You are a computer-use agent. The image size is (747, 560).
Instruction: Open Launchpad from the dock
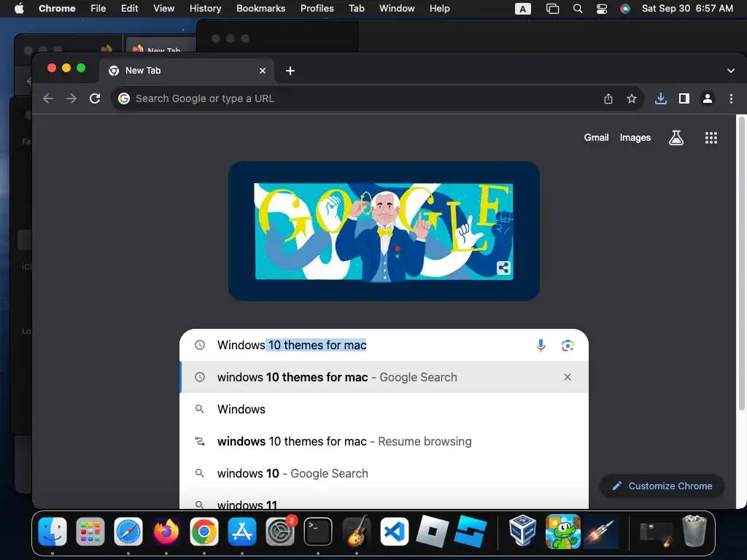[x=90, y=532]
